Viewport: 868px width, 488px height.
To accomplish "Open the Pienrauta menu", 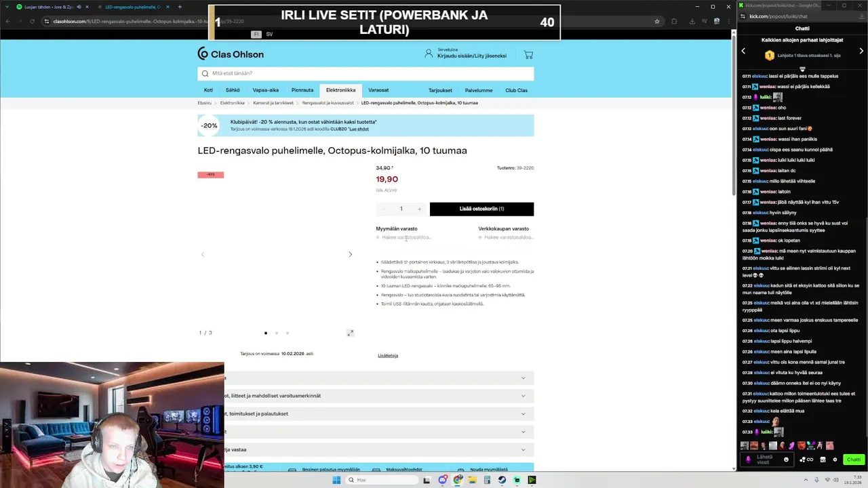I will click(x=302, y=90).
